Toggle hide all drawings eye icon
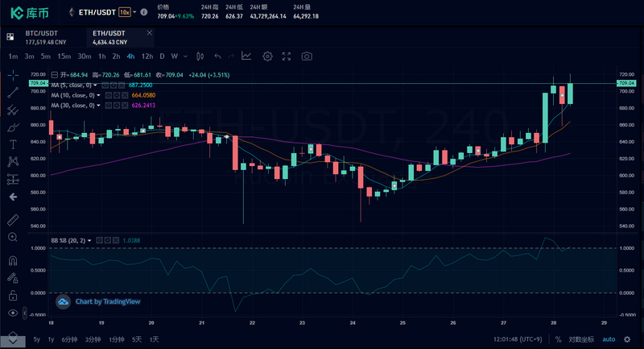 point(13,314)
